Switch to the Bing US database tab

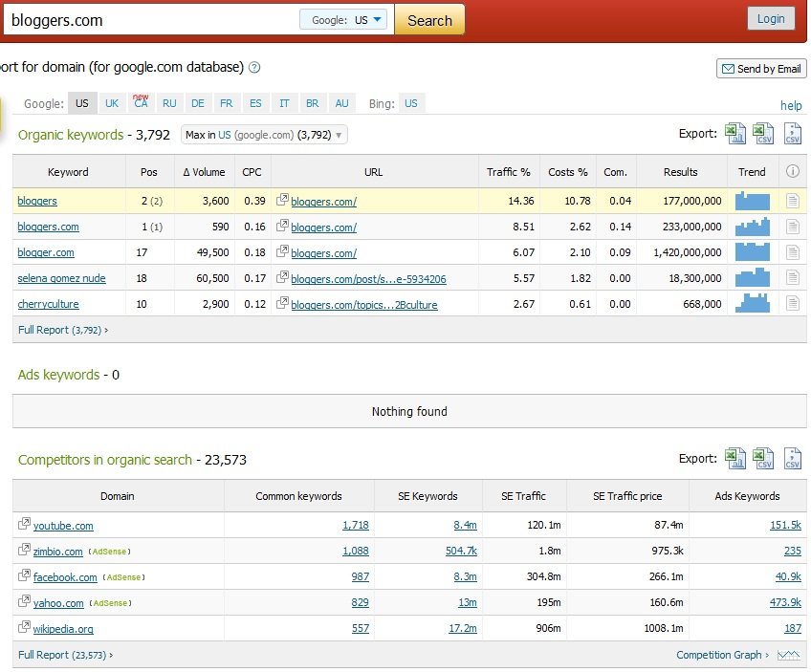click(x=411, y=103)
